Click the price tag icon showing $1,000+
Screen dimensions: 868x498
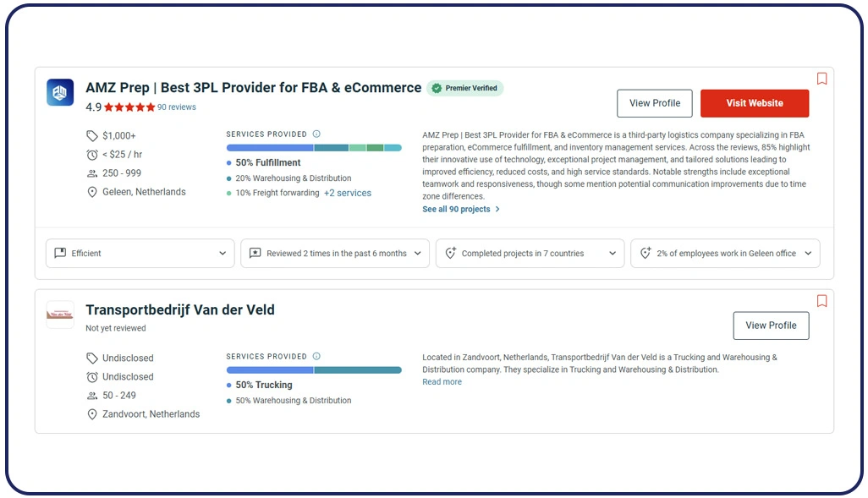point(91,134)
